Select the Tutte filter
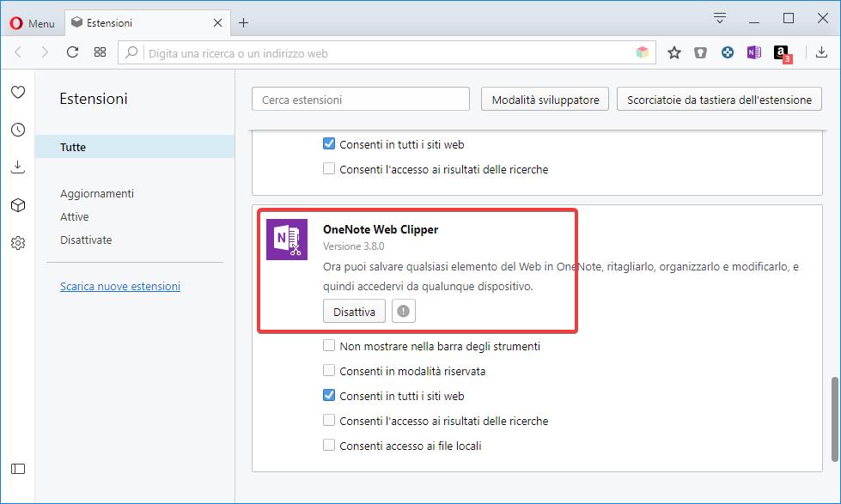 (135, 147)
